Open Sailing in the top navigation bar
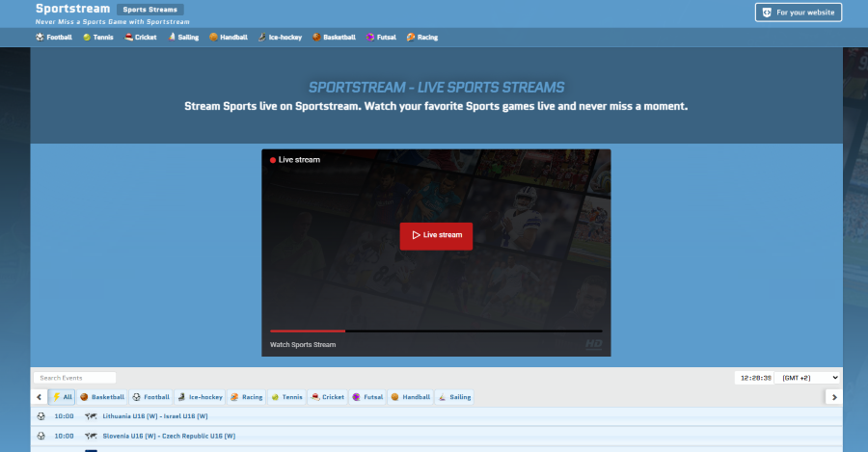This screenshot has height=452, width=868. pyautogui.click(x=183, y=38)
